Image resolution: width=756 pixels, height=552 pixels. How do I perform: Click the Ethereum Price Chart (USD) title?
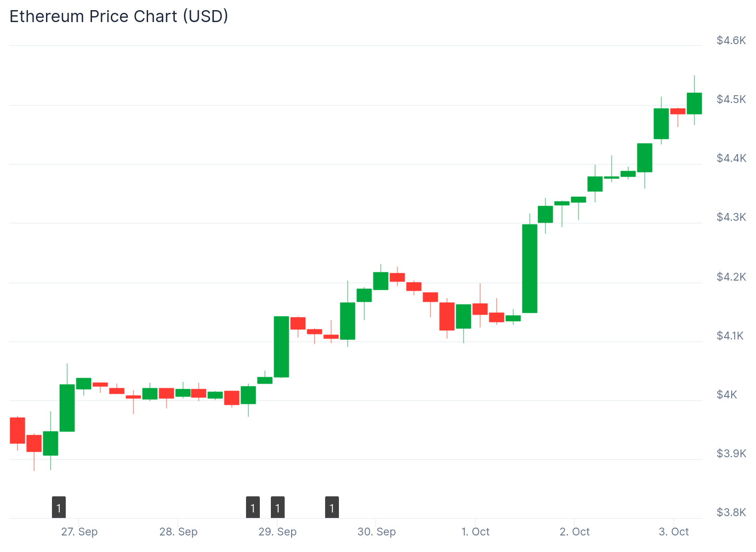pos(119,17)
